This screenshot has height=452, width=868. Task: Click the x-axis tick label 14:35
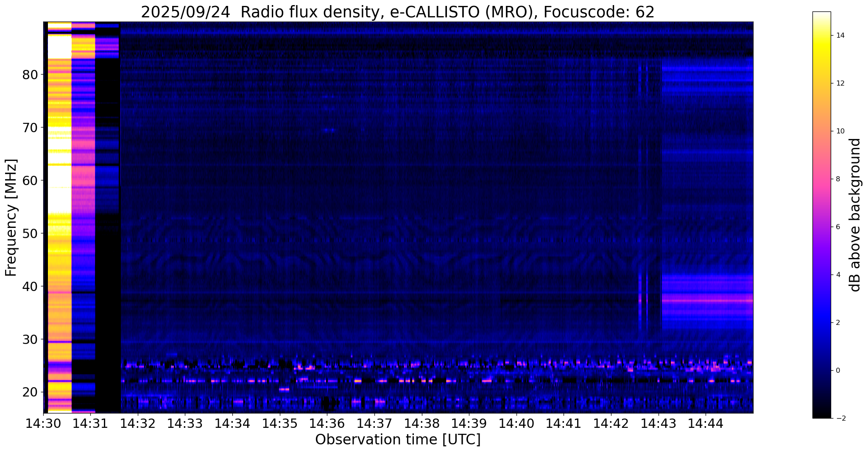tap(280, 423)
